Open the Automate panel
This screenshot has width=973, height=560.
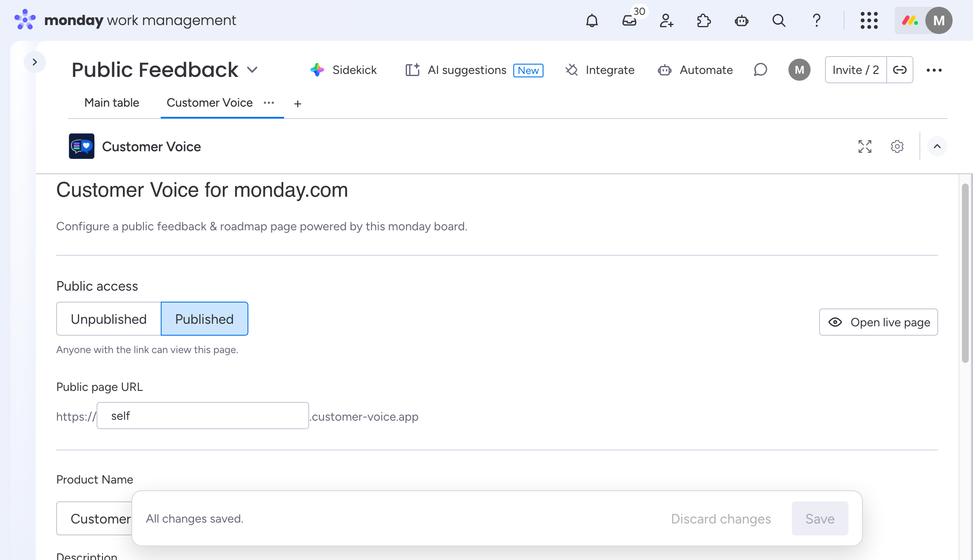coord(695,70)
